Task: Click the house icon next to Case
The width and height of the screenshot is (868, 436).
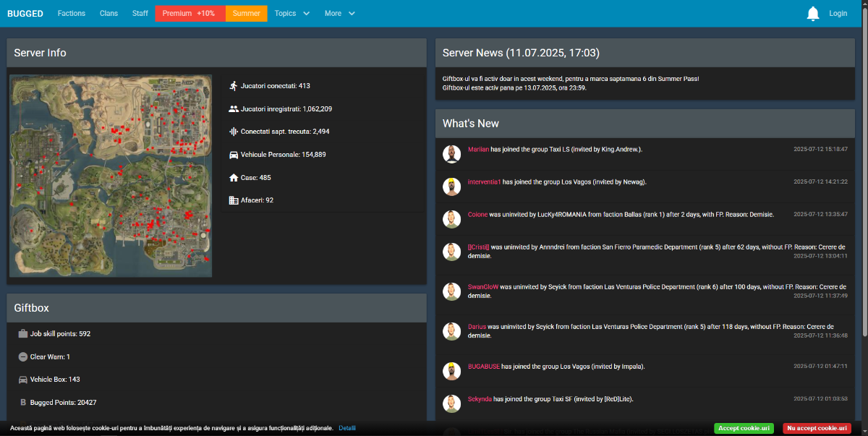Action: tap(233, 178)
